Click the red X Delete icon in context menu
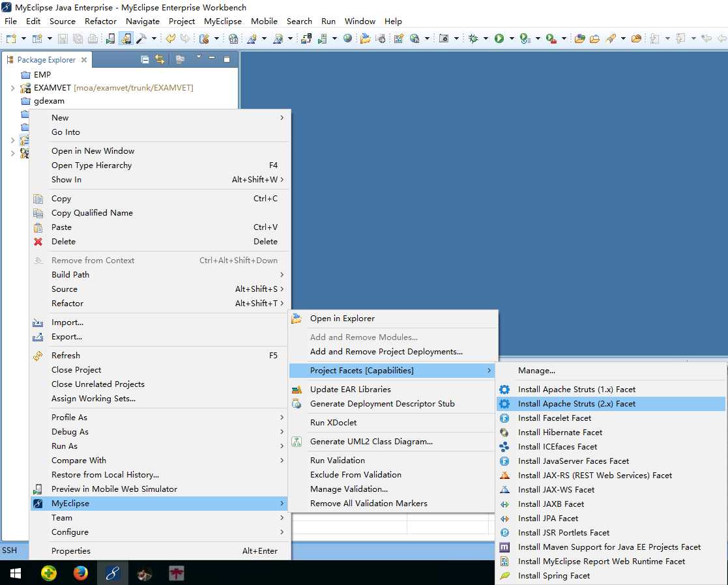 pyautogui.click(x=38, y=241)
